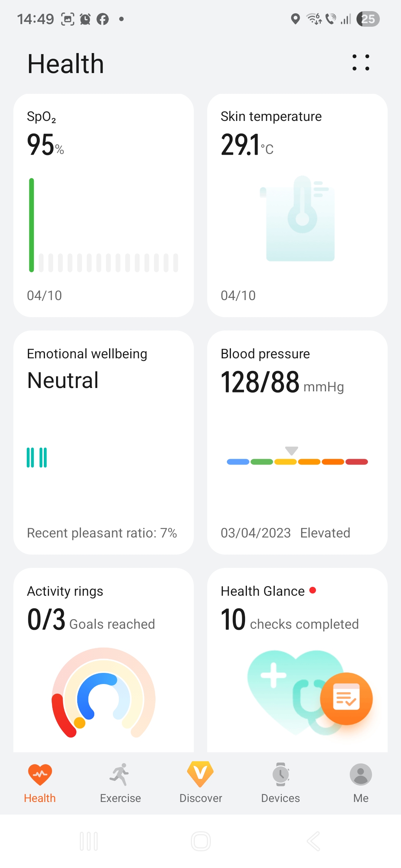Tap the green SpO2 chart bar
Screen dimensions: 401x868
(32, 225)
